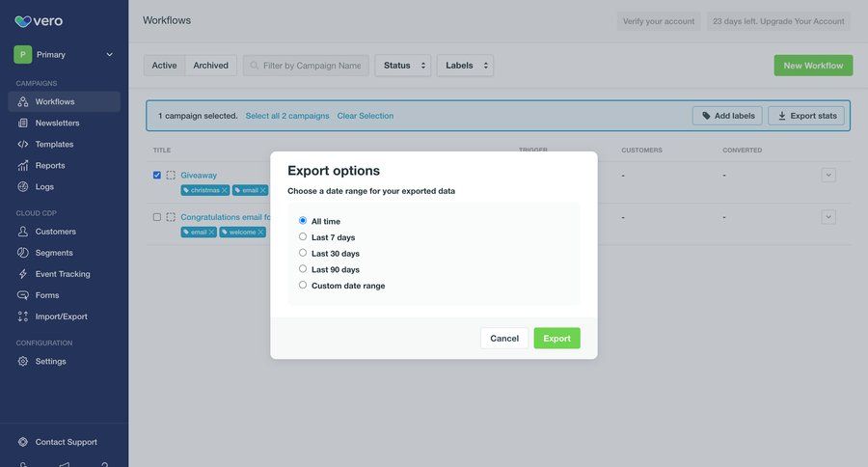Open Segments icon in sidebar
Viewport: 868px width, 467px height.
23,253
